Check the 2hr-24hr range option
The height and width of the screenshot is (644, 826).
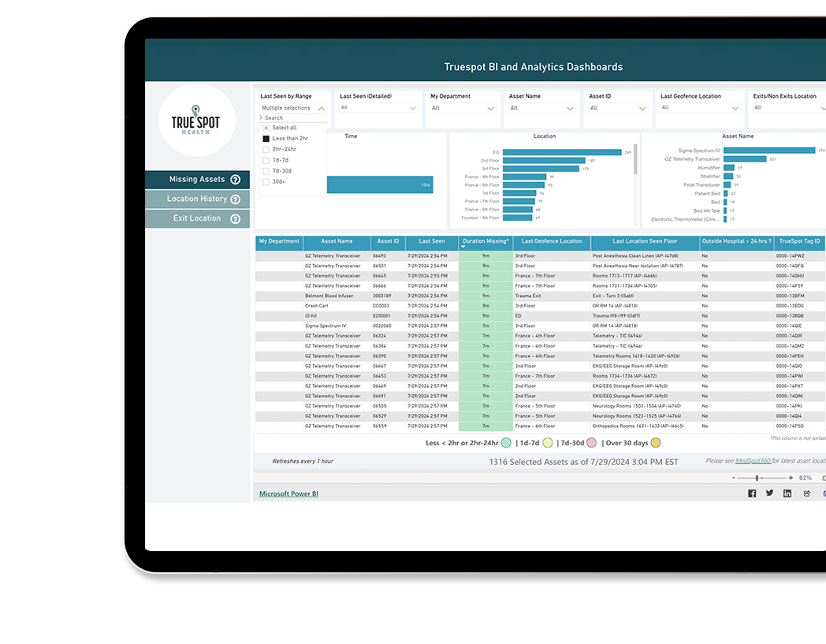pos(266,149)
